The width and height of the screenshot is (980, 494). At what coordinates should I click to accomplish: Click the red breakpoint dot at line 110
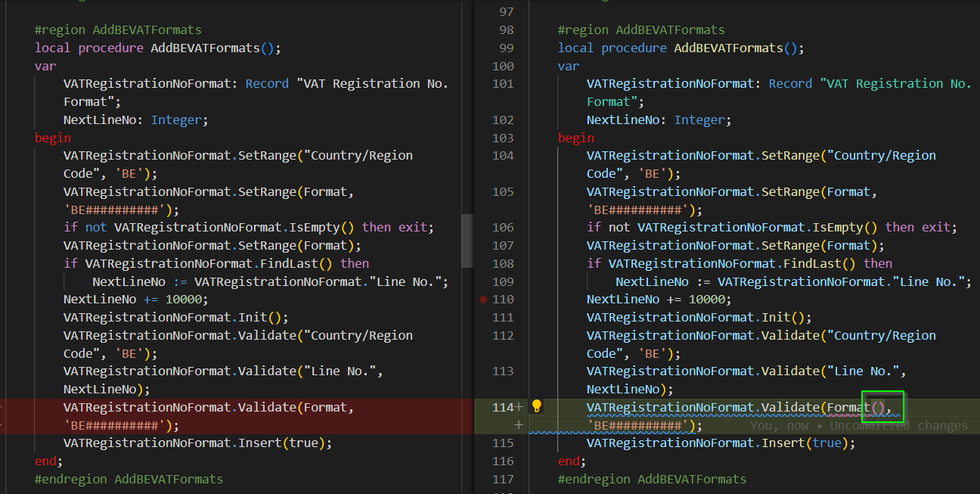click(x=482, y=299)
